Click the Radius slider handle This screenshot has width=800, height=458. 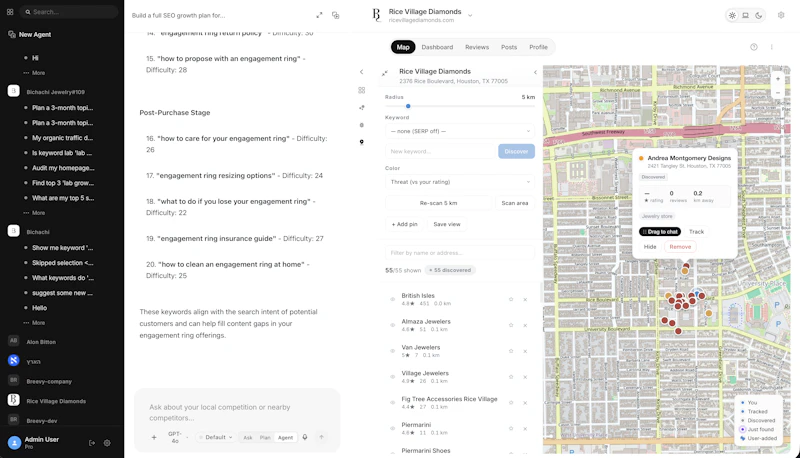[408, 106]
